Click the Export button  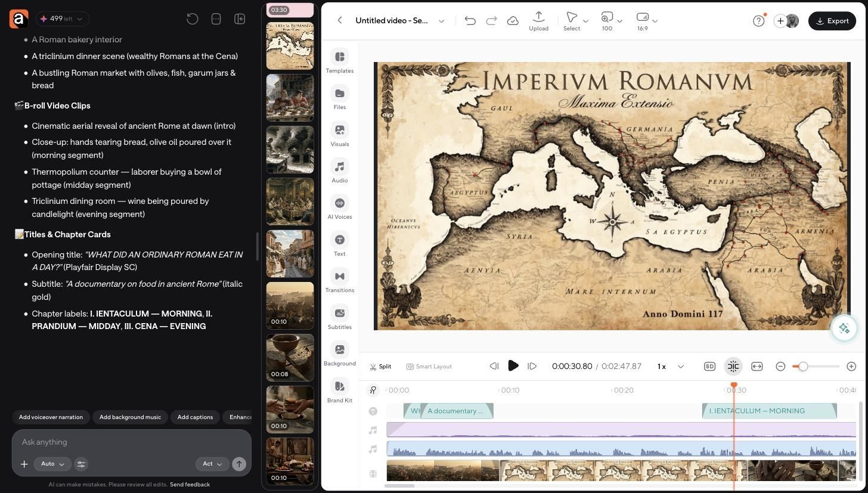pos(832,21)
